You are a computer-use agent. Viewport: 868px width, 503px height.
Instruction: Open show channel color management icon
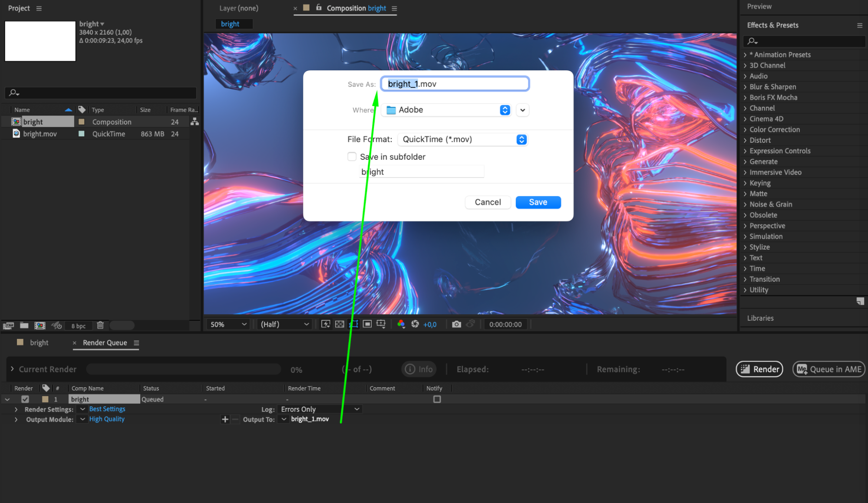click(x=401, y=324)
